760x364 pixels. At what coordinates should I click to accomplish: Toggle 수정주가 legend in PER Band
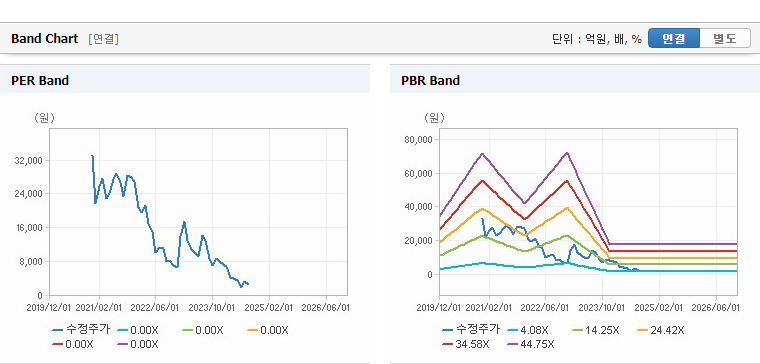(x=81, y=330)
